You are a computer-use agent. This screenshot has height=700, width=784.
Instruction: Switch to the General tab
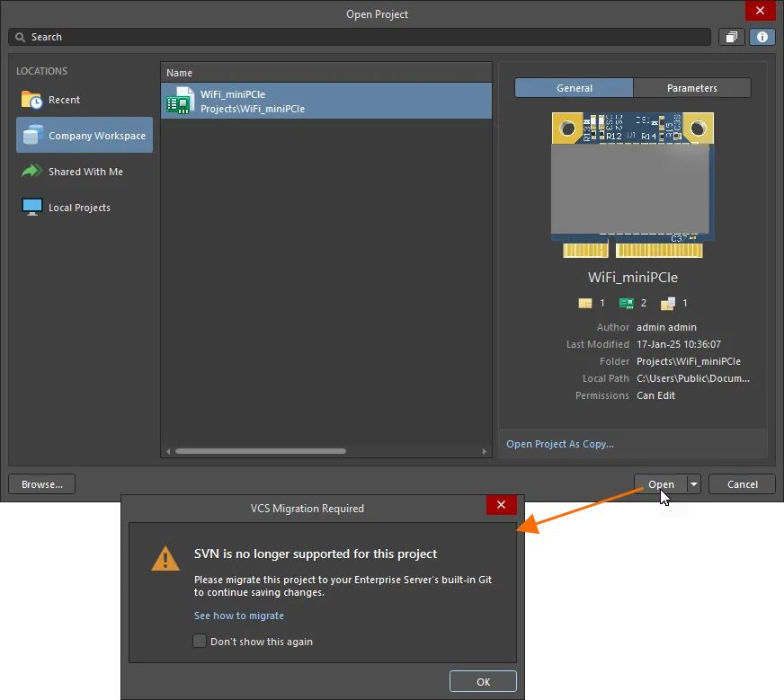pyautogui.click(x=574, y=88)
